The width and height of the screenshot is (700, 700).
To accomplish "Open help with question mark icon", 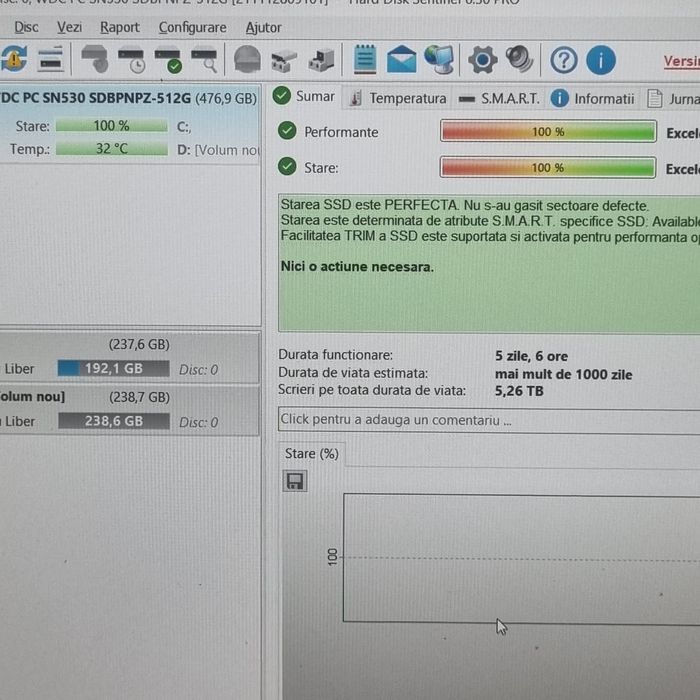I will (563, 60).
